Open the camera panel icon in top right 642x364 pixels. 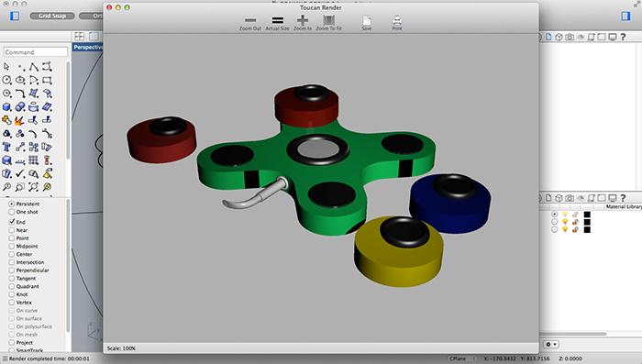[x=570, y=37]
